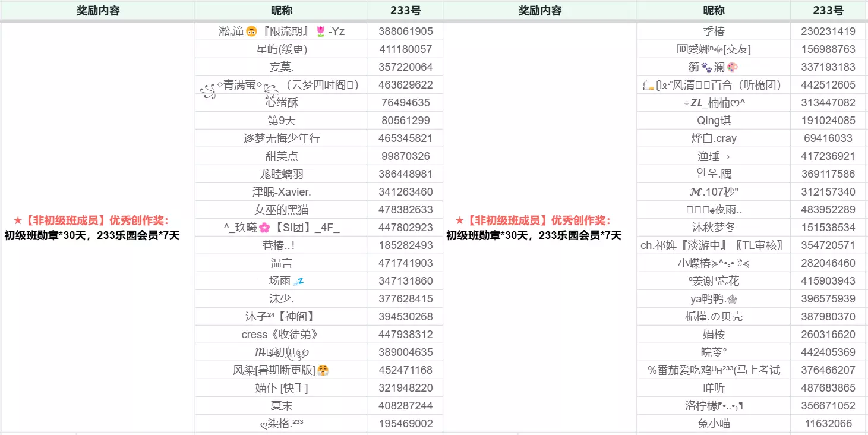Click the 233 number "483952289"
Image resolution: width=868 pixels, height=435 pixels.
(x=828, y=210)
